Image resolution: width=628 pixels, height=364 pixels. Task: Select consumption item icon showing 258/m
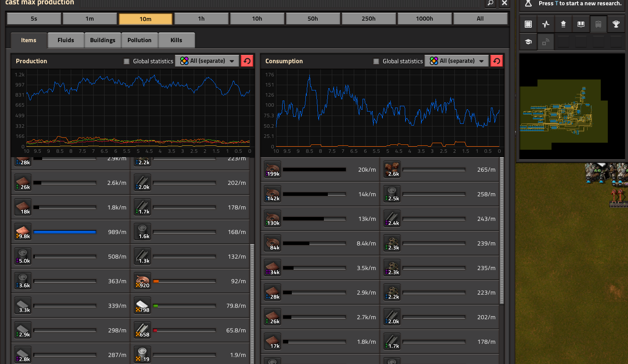[392, 194]
